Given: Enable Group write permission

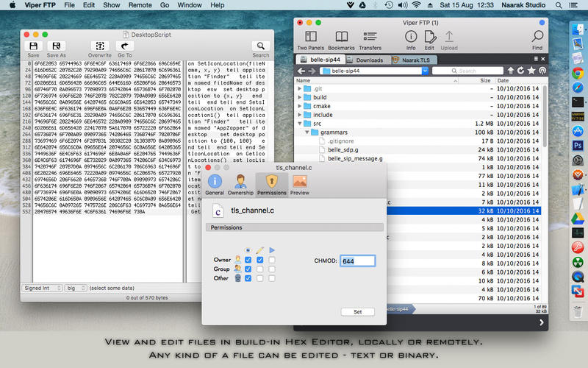Looking at the screenshot, I should 260,269.
